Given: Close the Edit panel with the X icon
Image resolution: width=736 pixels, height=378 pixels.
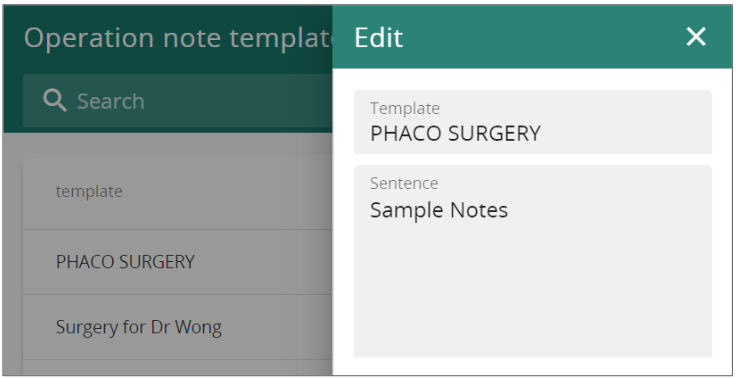Looking at the screenshot, I should pyautogui.click(x=696, y=37).
